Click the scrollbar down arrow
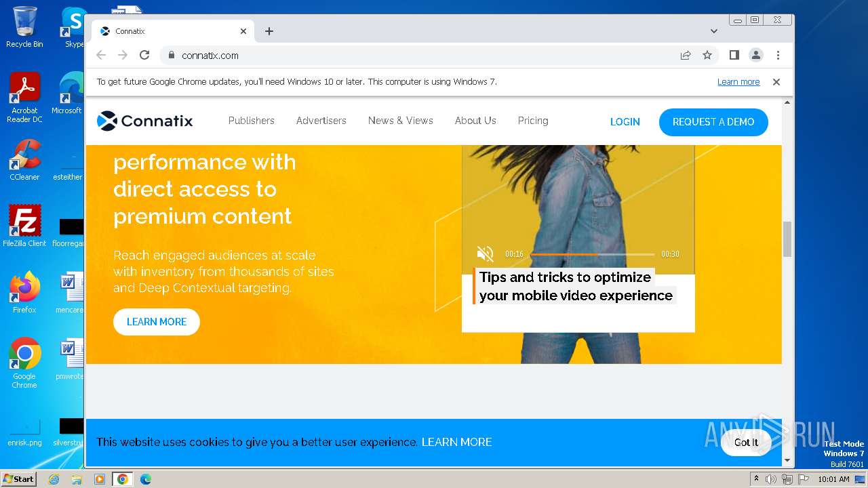The image size is (868, 488). (787, 460)
